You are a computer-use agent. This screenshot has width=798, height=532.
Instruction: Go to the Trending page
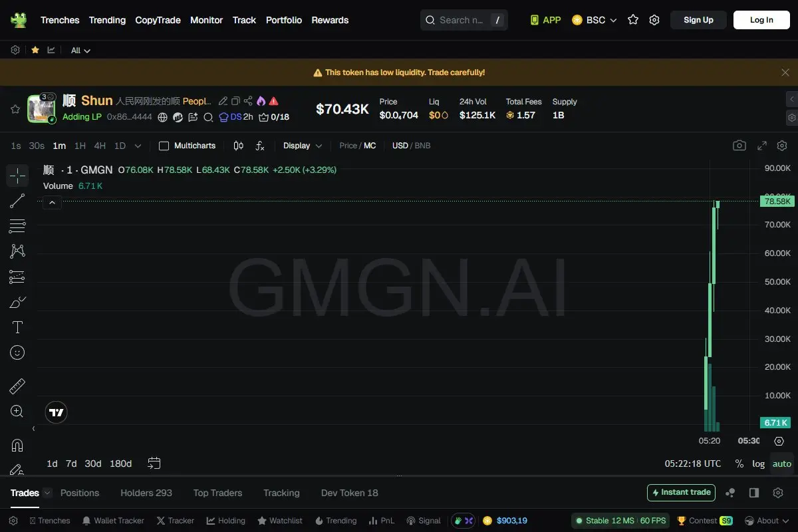tap(107, 20)
